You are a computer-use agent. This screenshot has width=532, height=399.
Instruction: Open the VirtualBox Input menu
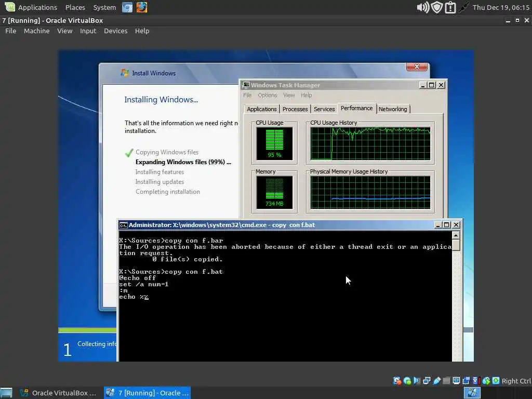88,31
